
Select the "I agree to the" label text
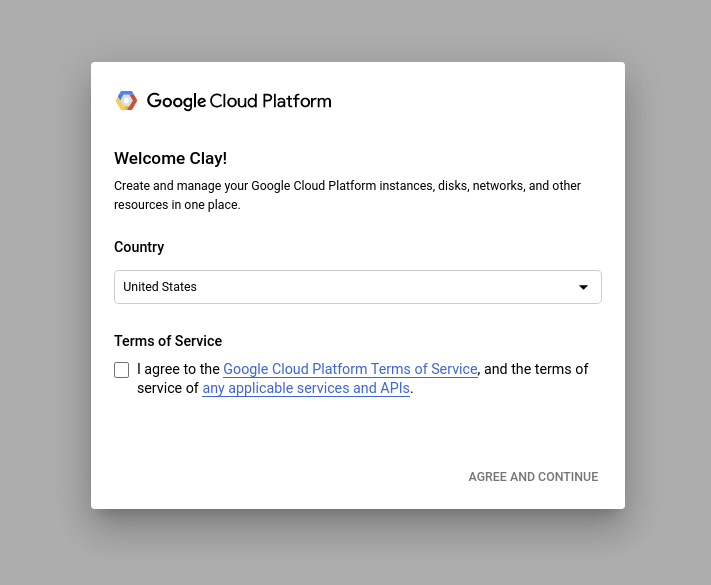[178, 369]
